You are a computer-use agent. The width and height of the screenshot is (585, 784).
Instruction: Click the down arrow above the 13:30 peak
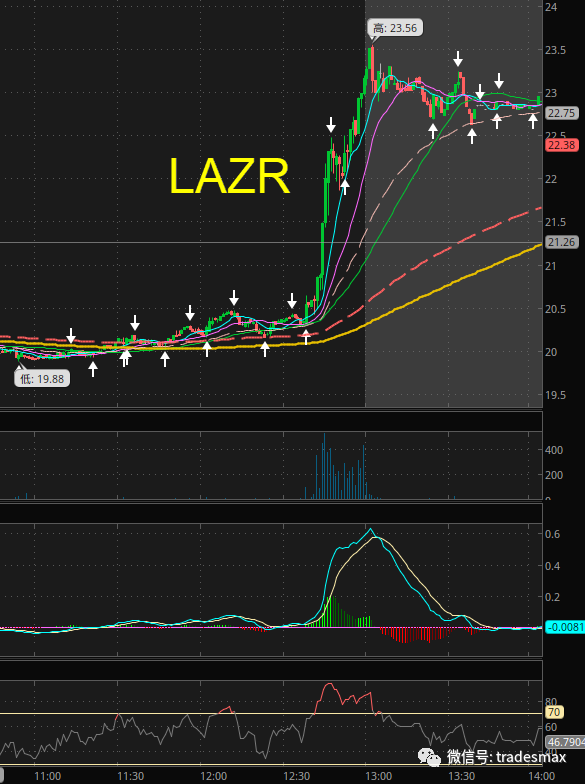(458, 58)
